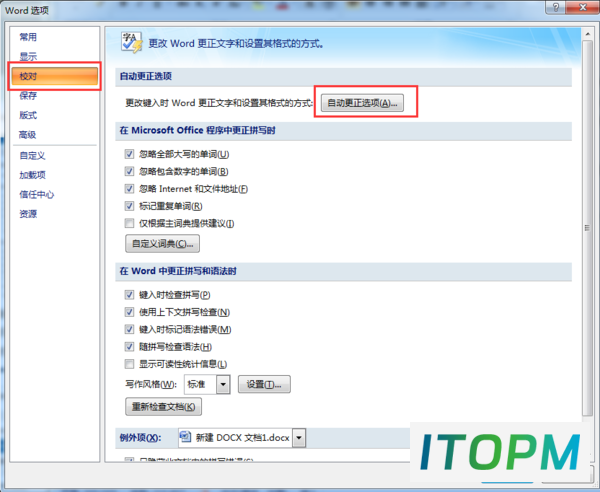Open the 保存 options category
The image size is (600, 492).
28,96
